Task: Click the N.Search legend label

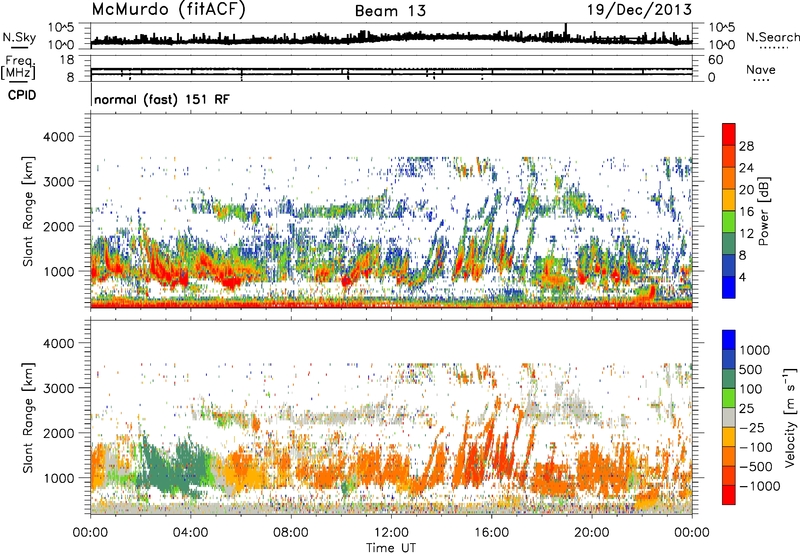Action: [772, 37]
